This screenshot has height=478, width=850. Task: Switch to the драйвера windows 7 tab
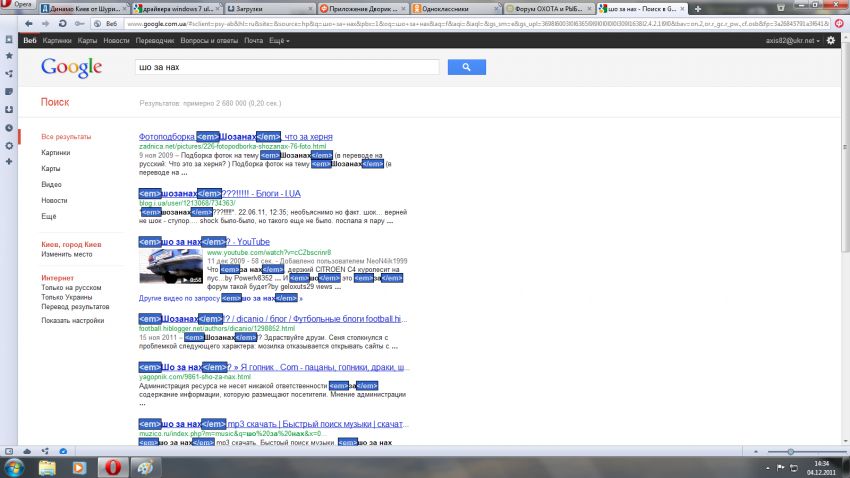pos(177,9)
